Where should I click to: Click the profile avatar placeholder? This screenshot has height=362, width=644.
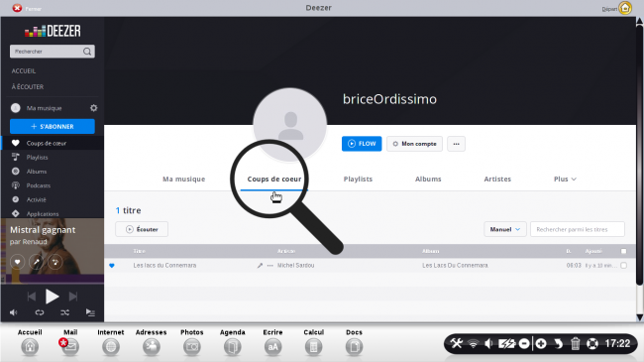pos(290,125)
